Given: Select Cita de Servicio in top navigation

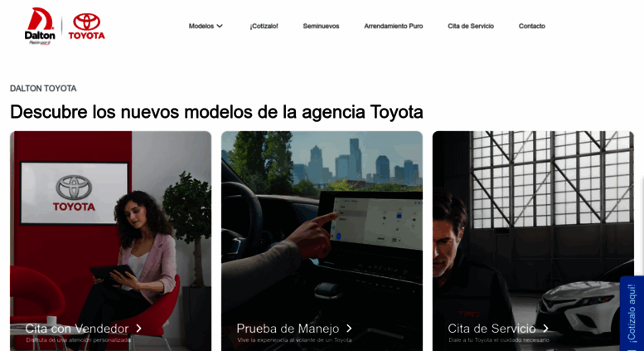Looking at the screenshot, I should click(471, 26).
